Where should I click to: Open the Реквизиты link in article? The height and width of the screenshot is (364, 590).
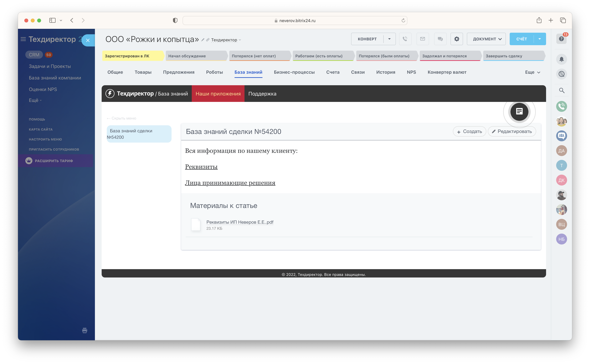(201, 167)
